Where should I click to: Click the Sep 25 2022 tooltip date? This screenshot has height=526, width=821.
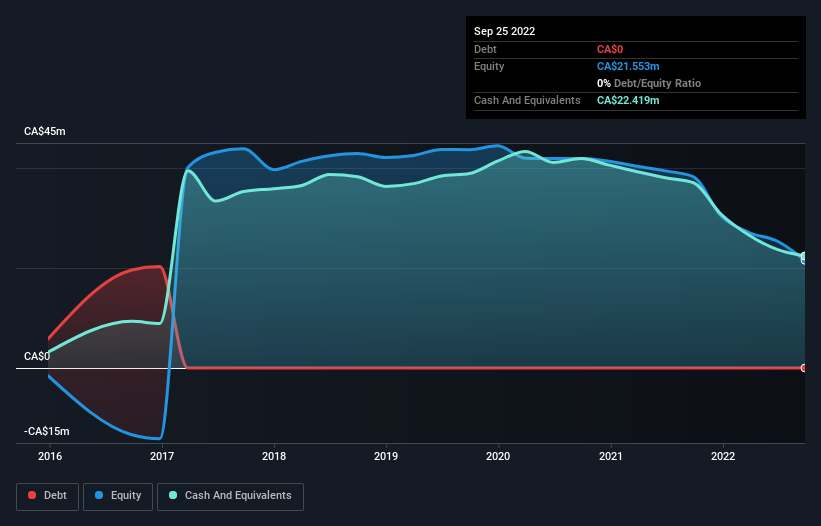[504, 31]
